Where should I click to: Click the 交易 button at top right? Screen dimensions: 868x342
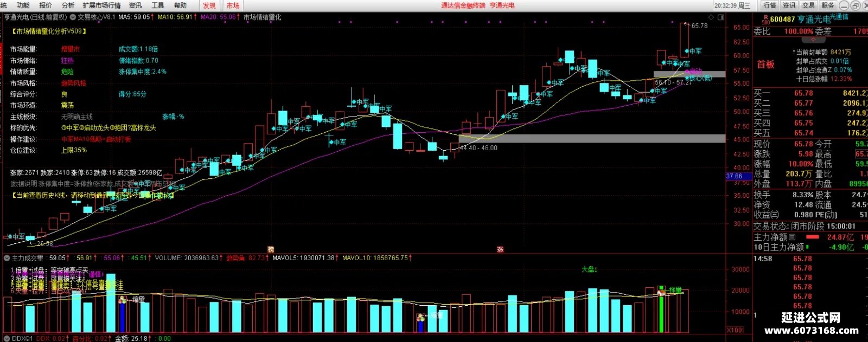coord(808,5)
